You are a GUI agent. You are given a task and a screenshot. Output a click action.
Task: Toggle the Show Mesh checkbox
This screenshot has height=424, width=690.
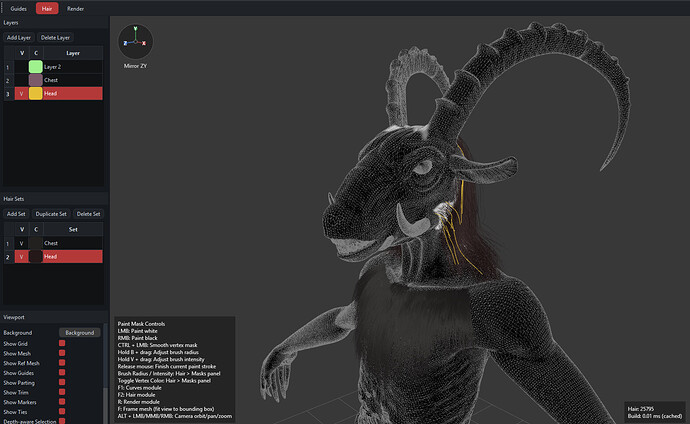coord(62,353)
